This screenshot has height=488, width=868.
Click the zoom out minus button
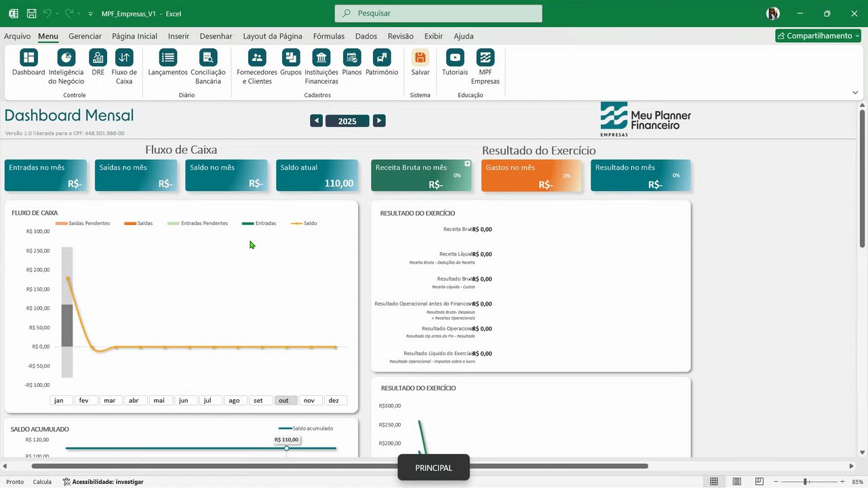pos(777,482)
